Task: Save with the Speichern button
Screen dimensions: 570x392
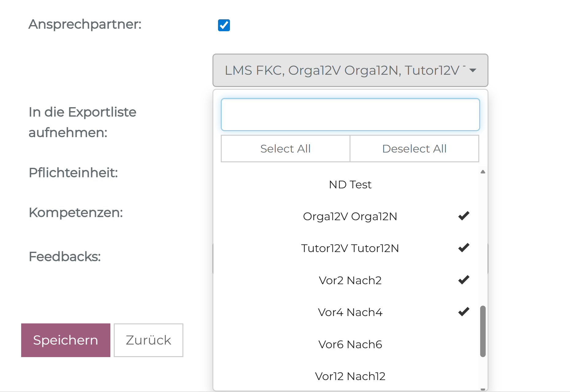Action: pyautogui.click(x=66, y=340)
